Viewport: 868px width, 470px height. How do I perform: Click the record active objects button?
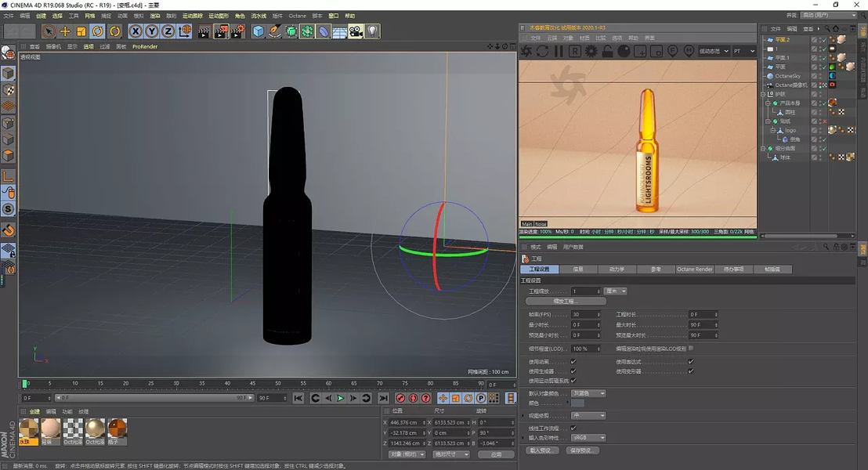401,398
